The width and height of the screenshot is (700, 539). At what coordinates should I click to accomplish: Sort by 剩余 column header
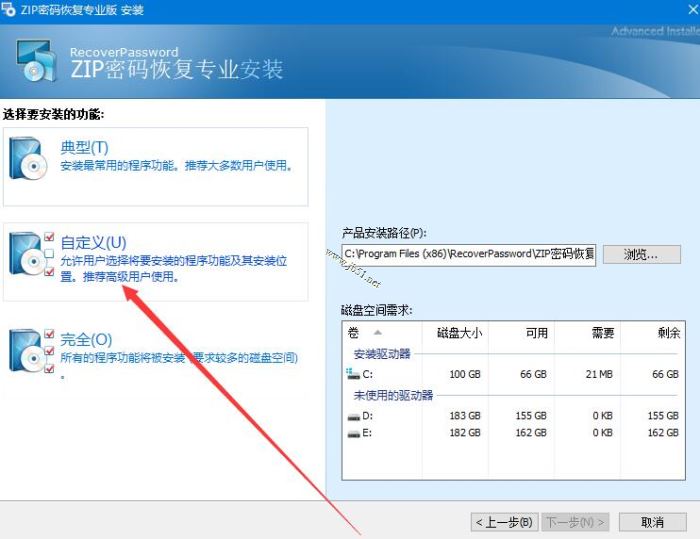click(x=652, y=333)
